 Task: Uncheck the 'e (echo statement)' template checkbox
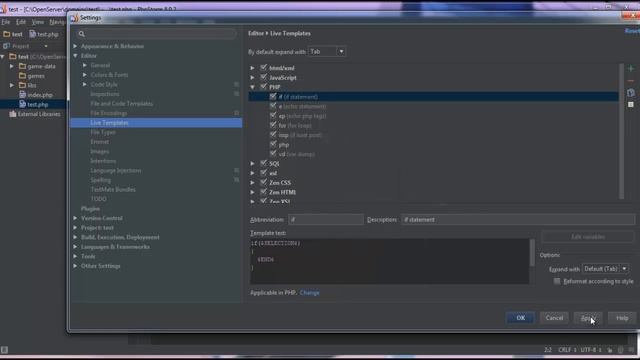pyautogui.click(x=273, y=106)
